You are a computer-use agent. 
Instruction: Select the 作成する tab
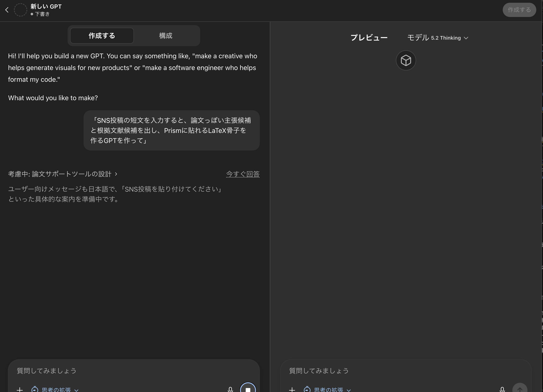click(x=102, y=36)
